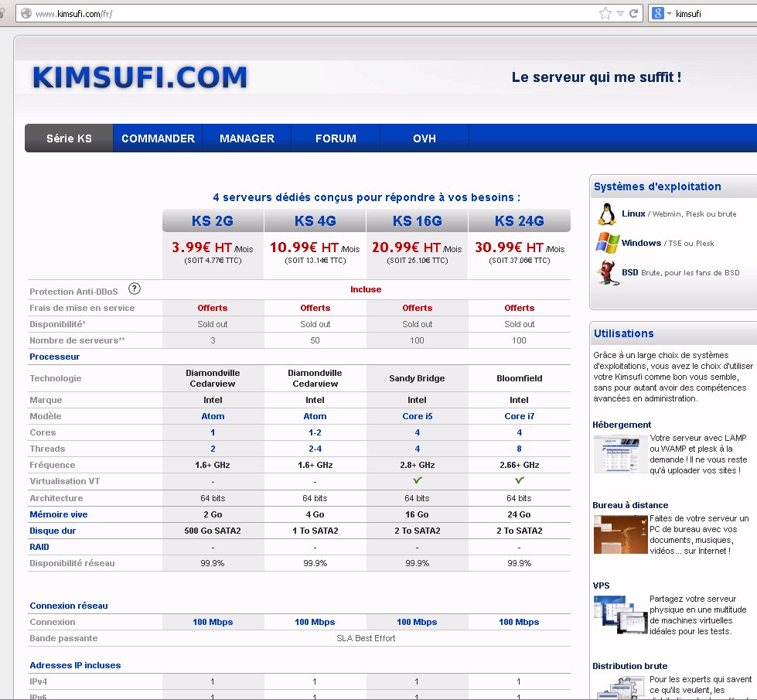Open the search engine selector dropdown arrow
757x700 pixels.
669,13
